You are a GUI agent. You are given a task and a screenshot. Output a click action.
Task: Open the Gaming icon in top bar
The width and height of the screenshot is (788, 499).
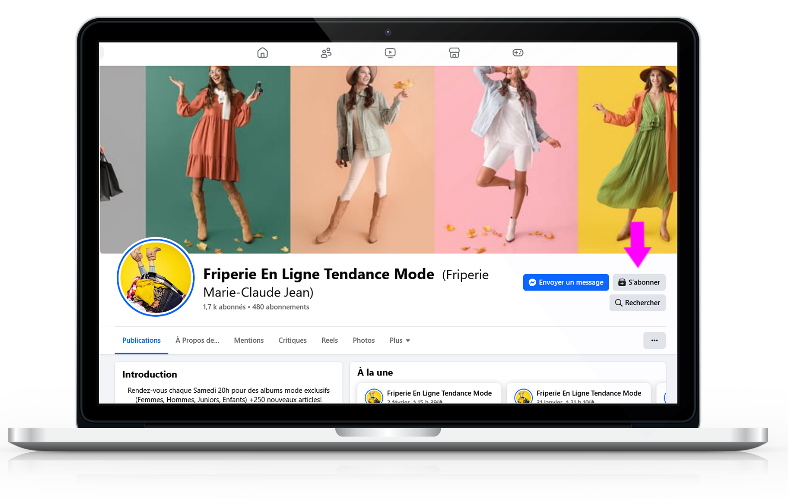518,53
